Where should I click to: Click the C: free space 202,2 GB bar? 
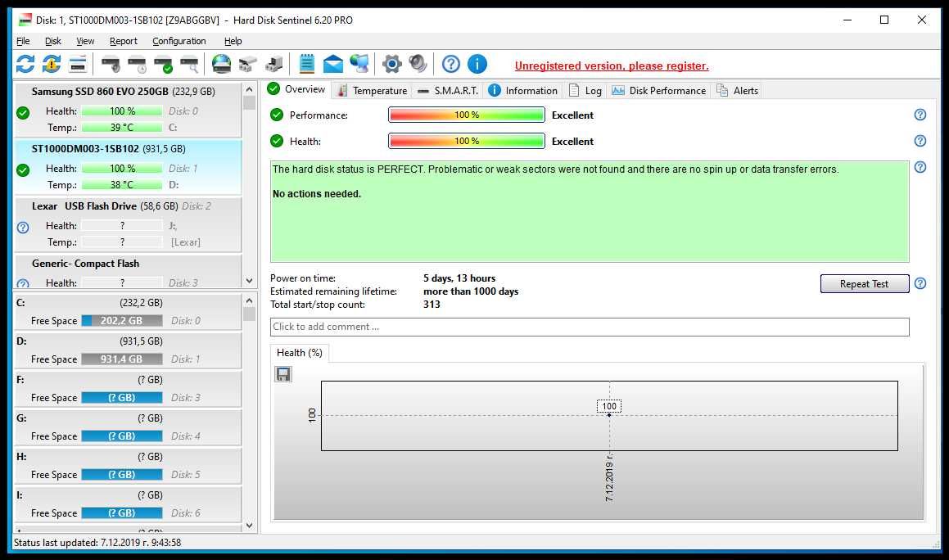pyautogui.click(x=122, y=320)
